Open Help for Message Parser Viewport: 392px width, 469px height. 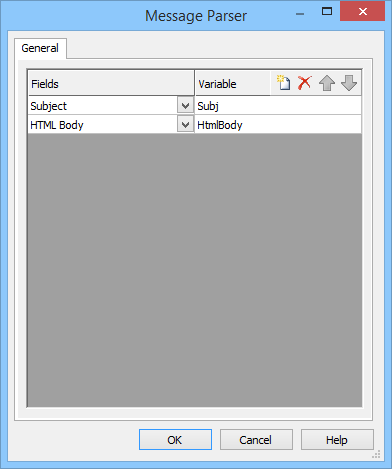pos(337,440)
